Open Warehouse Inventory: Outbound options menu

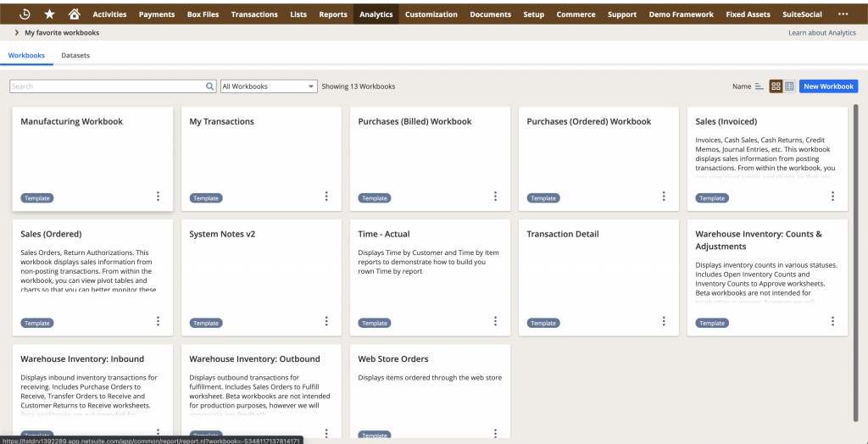[326, 433]
